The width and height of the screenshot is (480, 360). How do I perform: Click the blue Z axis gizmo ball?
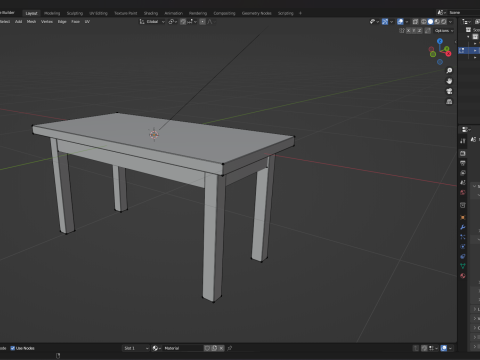point(440,41)
